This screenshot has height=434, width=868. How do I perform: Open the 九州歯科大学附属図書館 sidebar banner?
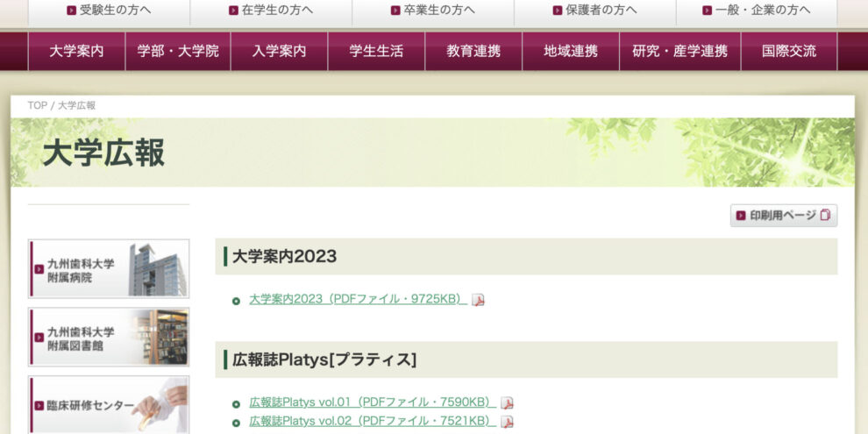click(109, 338)
